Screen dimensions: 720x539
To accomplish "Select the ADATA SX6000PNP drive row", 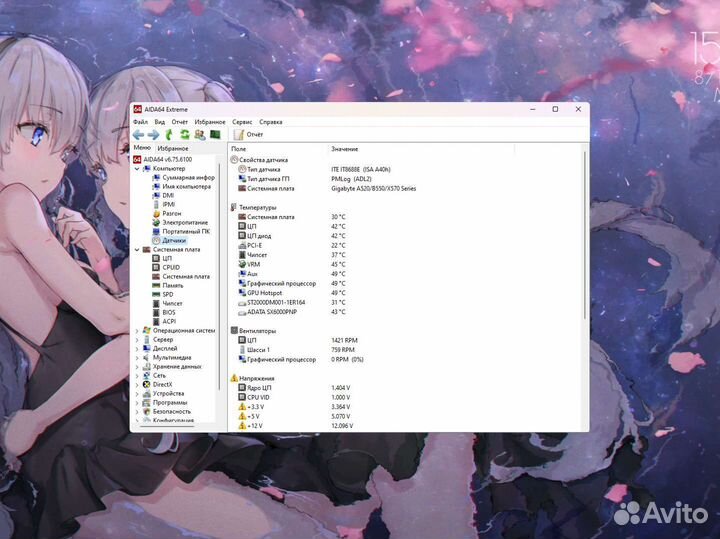I will pyautogui.click(x=406, y=312).
